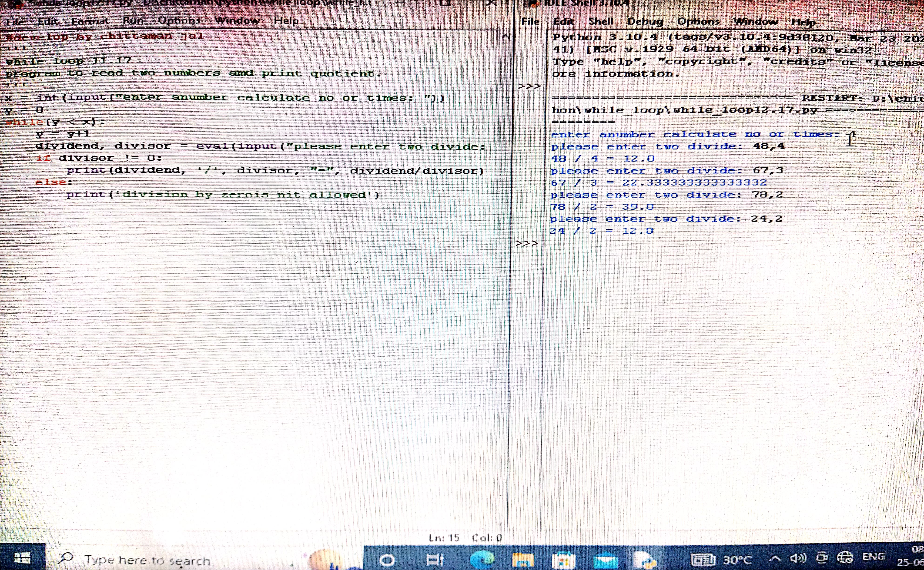
Task: Open the Shell menu in IDLE Shell
Action: tap(601, 21)
